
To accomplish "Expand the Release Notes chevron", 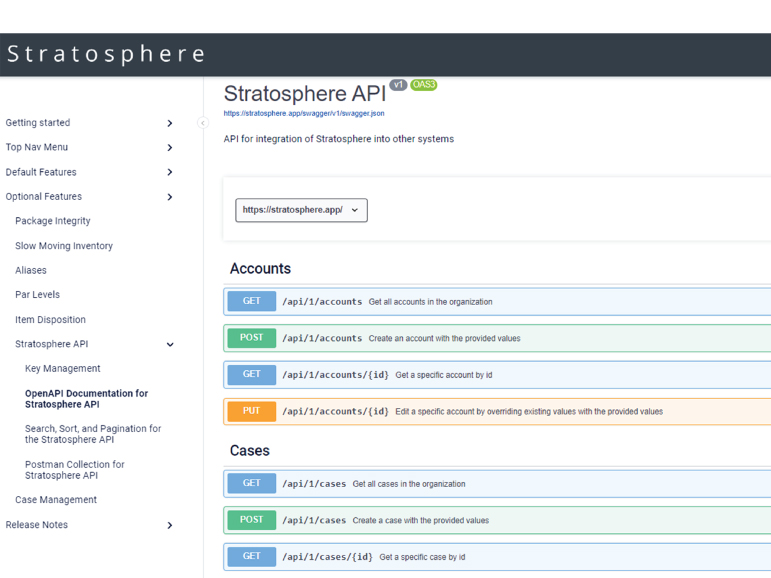I will tap(169, 525).
